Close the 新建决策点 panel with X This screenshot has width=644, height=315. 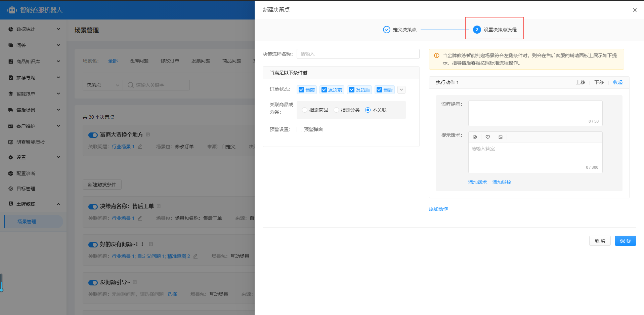[635, 10]
